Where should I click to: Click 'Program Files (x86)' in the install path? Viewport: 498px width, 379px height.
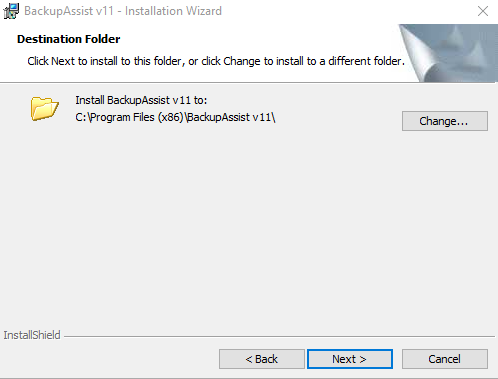[x=137, y=117]
